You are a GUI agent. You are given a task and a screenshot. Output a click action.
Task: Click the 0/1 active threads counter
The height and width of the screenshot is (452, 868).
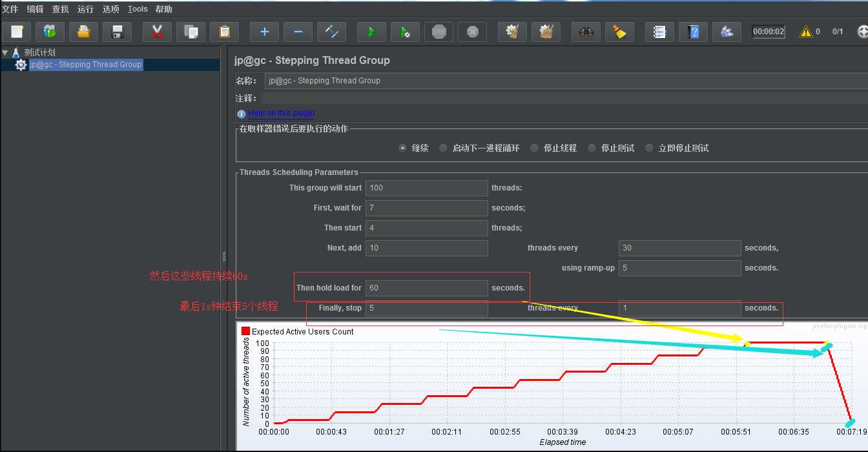838,32
